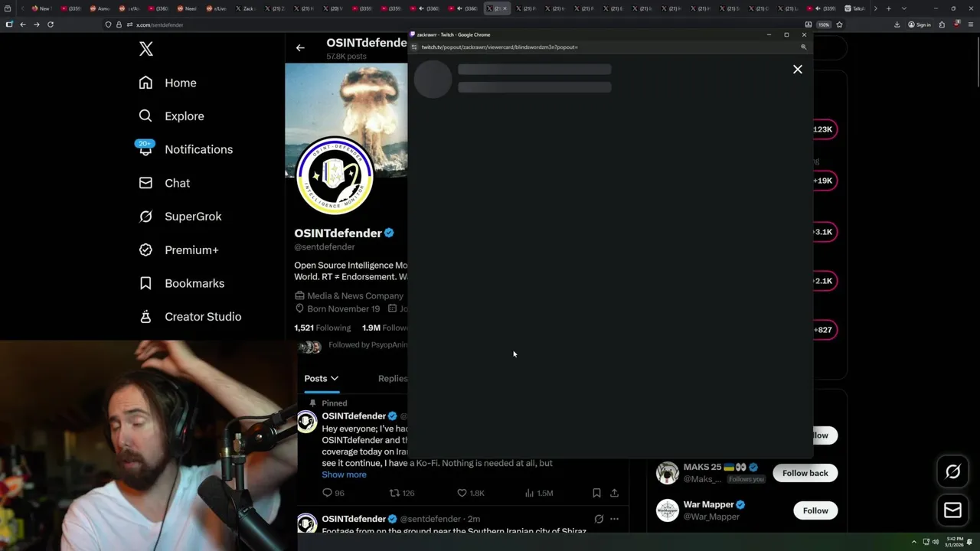Open the 1,521 Following list

tap(322, 328)
